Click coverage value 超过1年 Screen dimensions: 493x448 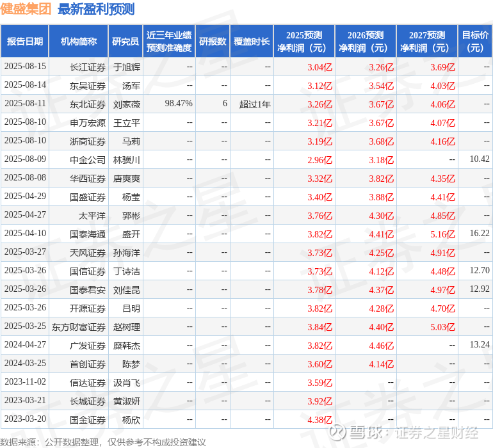(x=255, y=104)
